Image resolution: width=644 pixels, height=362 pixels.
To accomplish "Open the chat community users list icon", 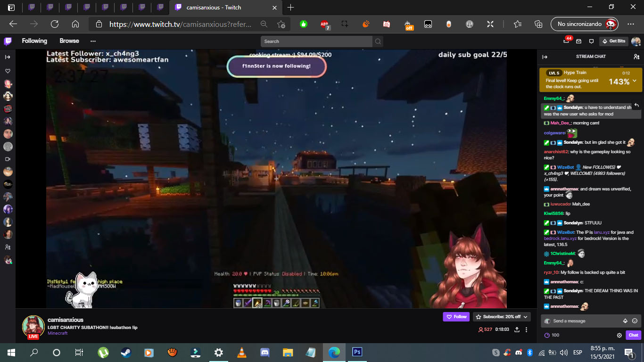I will [636, 57].
